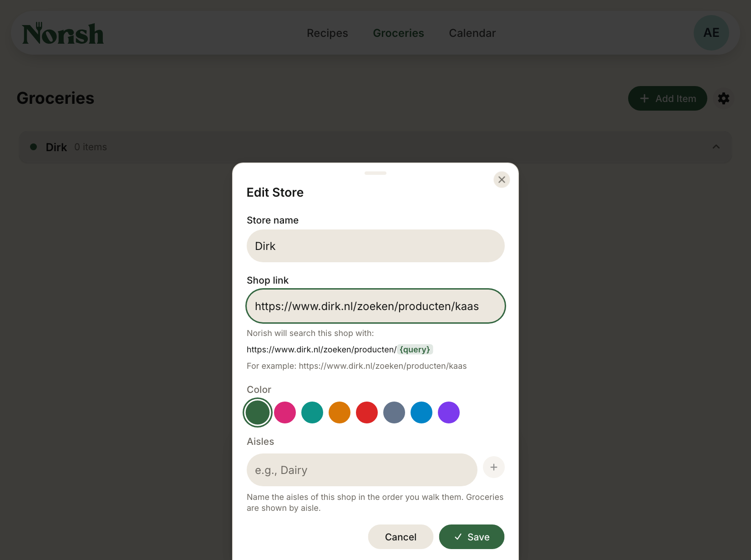Focus the Shop link field
Screen dimensions: 751x560
375,306
